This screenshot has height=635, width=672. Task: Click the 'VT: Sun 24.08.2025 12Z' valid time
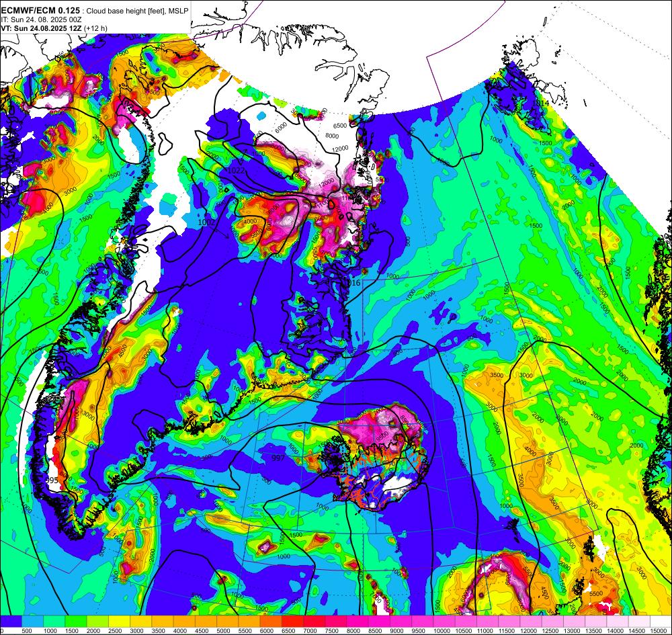(x=42, y=28)
